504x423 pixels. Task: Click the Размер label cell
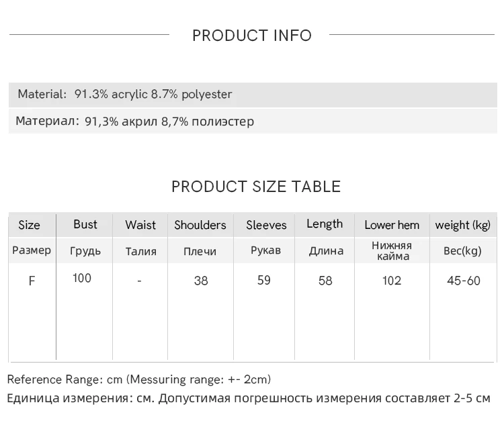pos(32,250)
